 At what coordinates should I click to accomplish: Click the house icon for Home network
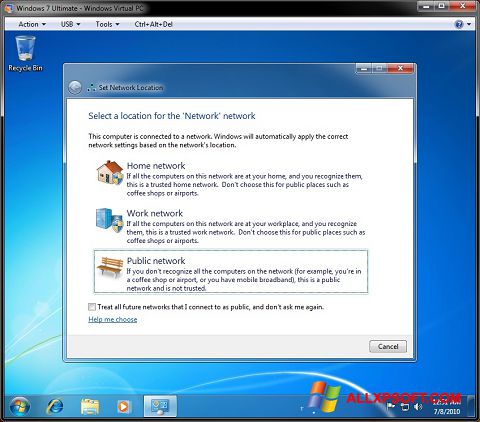click(x=110, y=172)
